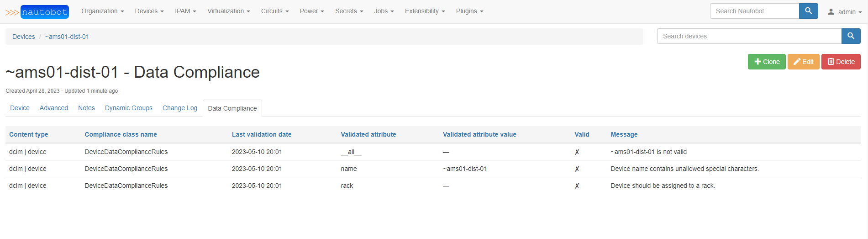Focus the Search Nautobot field
The width and height of the screenshot is (868, 239).
coord(754,11)
